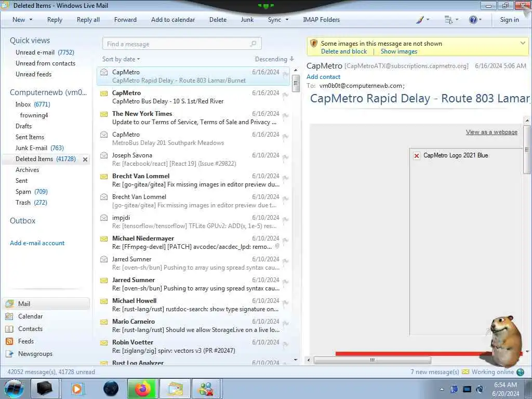Open the menus icon next to the paintbrush
Screen dimensions: 532x399
click(448, 20)
